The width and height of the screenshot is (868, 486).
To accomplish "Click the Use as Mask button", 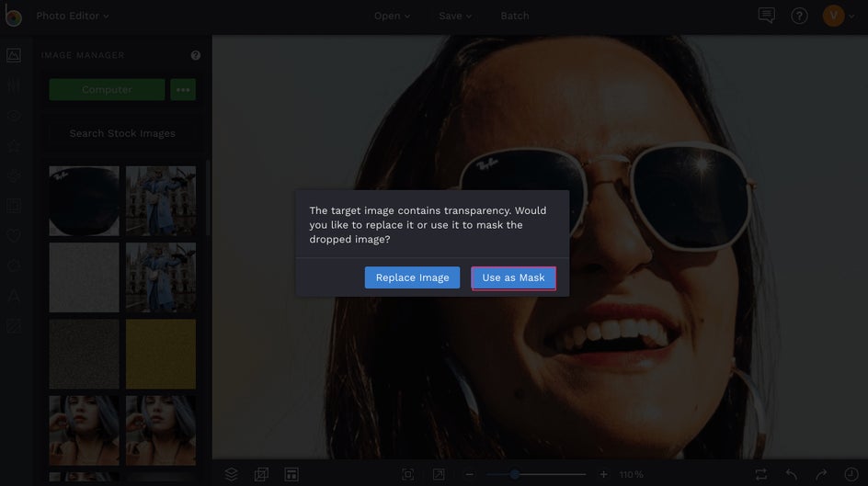I will [513, 277].
